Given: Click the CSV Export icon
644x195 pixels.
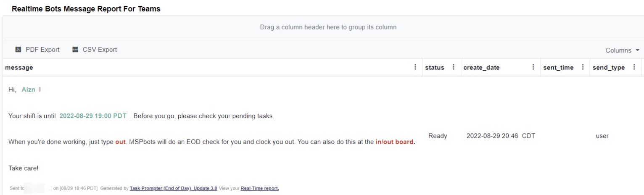Looking at the screenshot, I should click(x=75, y=50).
